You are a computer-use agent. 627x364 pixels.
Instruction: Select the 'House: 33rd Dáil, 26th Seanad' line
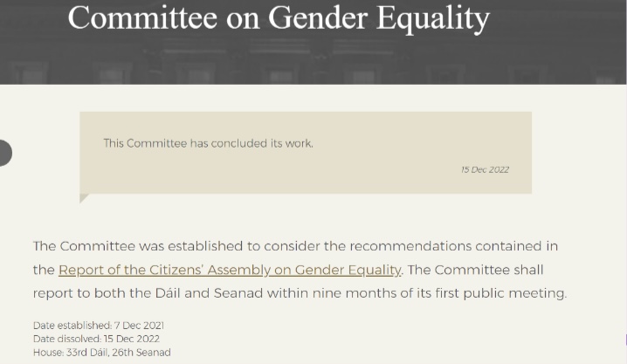click(101, 352)
